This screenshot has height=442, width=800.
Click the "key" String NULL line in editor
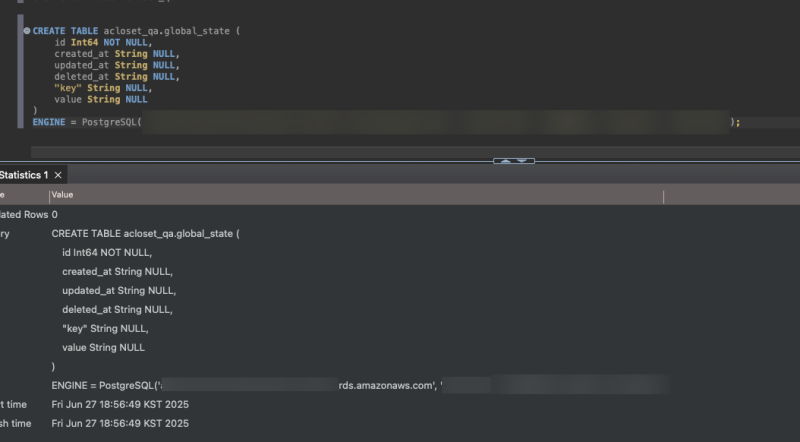101,88
